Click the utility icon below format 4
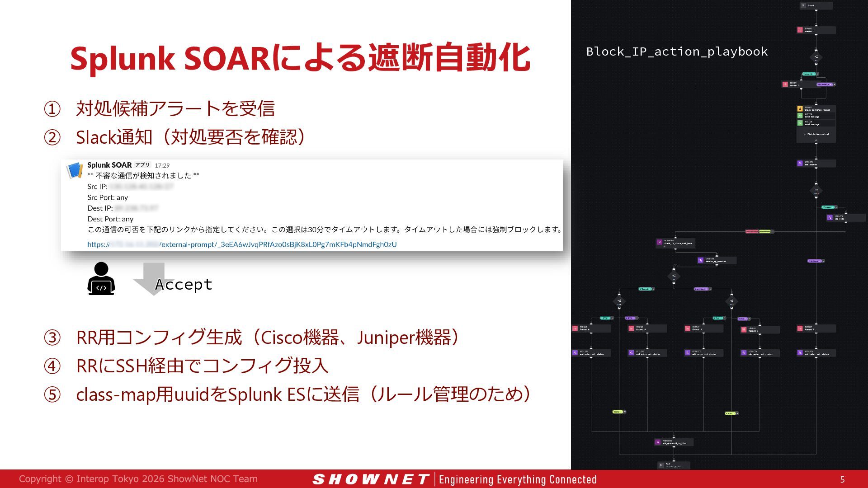Image resolution: width=868 pixels, height=488 pixels. pyautogui.click(x=631, y=353)
